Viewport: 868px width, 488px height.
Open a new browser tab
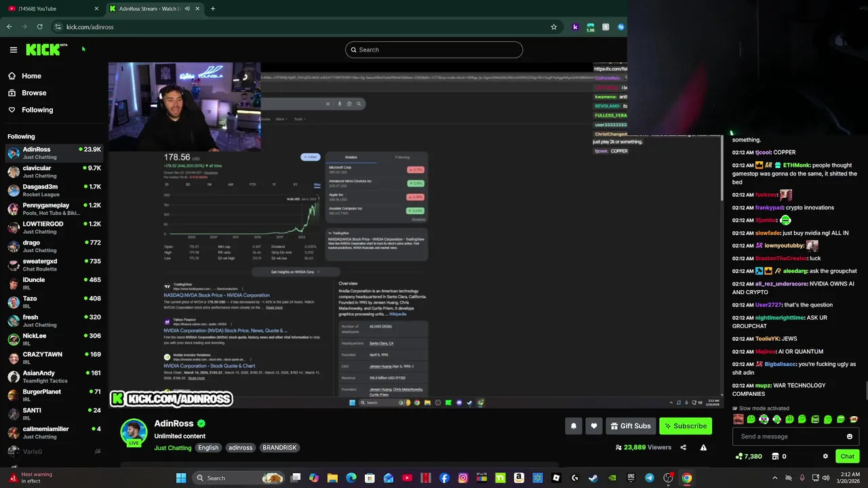tap(213, 9)
